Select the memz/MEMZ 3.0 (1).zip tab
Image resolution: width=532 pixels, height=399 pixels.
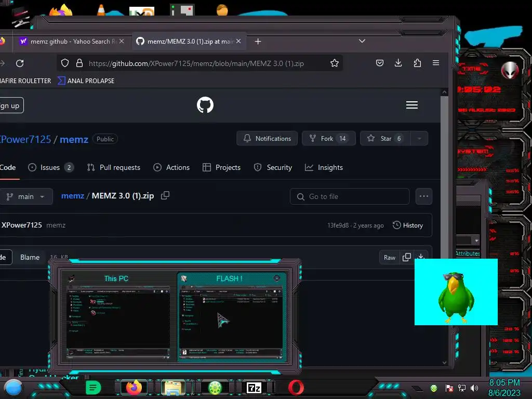coord(189,42)
